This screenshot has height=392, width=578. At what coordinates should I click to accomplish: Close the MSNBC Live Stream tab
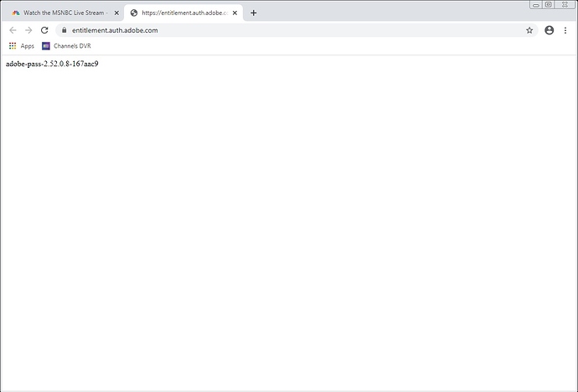115,13
